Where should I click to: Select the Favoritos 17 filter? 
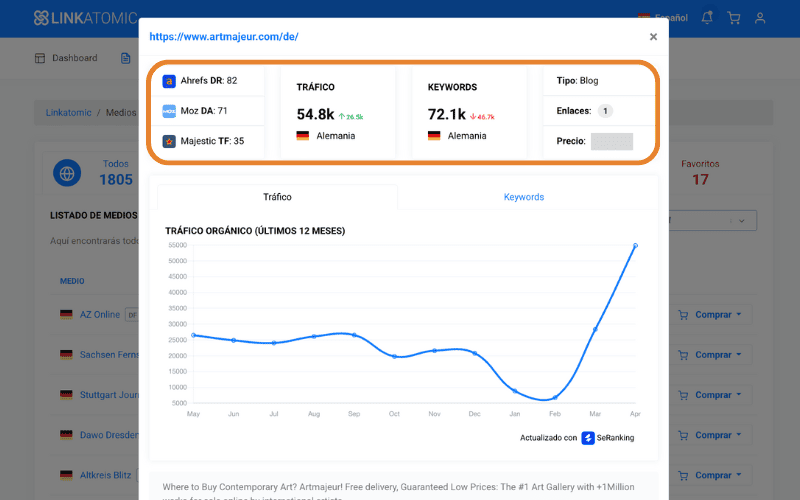pos(700,173)
